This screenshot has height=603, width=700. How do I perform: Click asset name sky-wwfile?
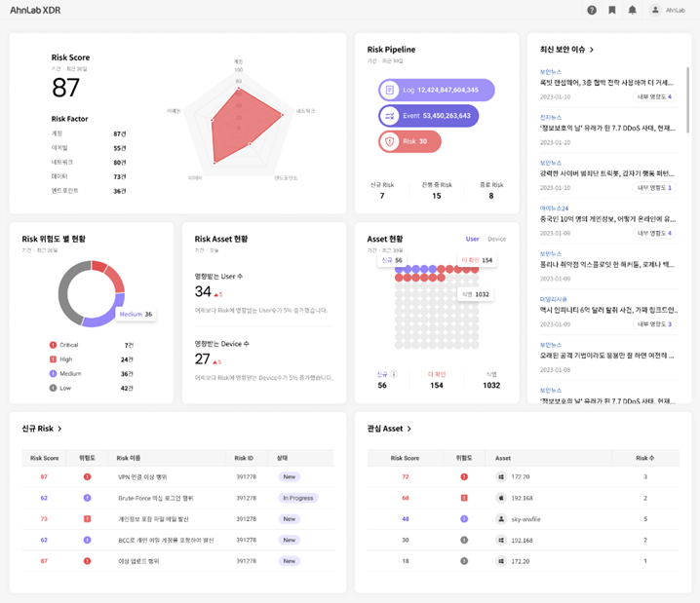525,519
